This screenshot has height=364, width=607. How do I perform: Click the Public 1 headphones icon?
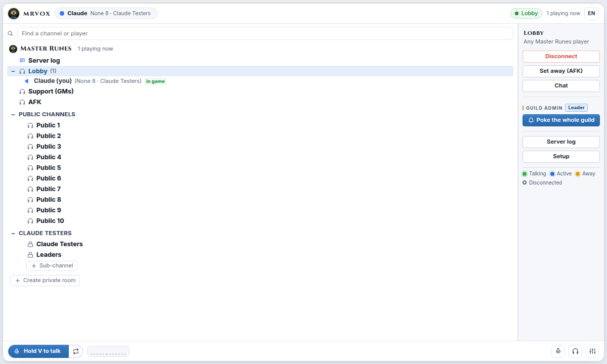click(x=30, y=125)
